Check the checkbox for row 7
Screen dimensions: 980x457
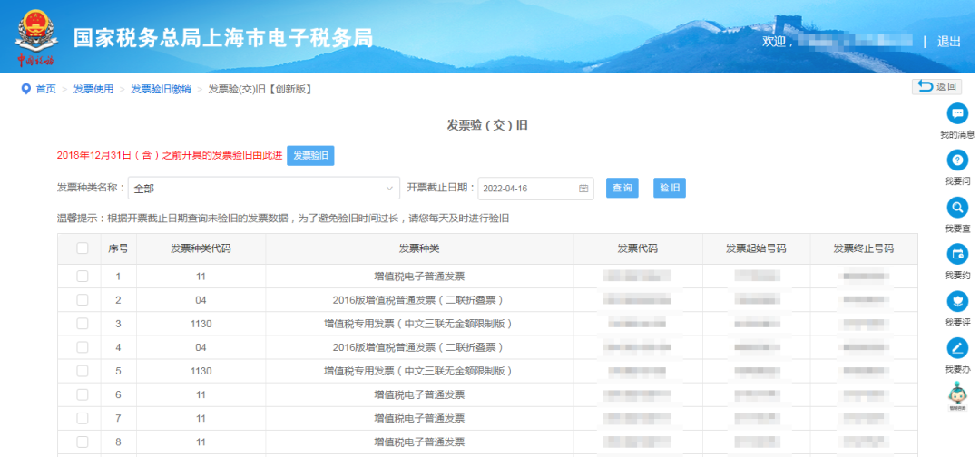[x=83, y=418]
